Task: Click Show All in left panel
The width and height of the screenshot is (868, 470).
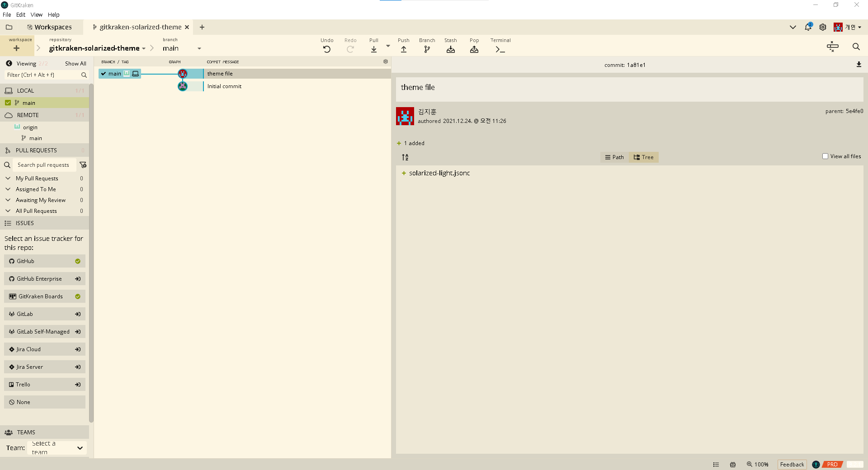Action: (75, 64)
